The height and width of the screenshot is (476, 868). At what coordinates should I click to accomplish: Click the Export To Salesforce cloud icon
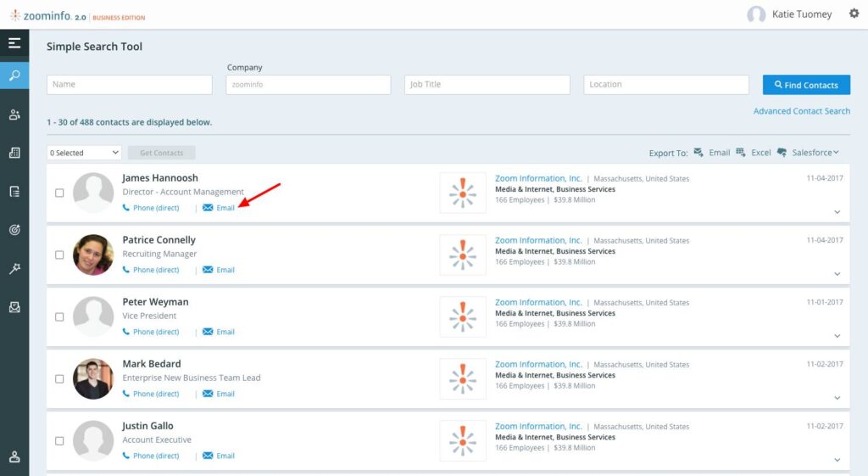click(x=782, y=153)
